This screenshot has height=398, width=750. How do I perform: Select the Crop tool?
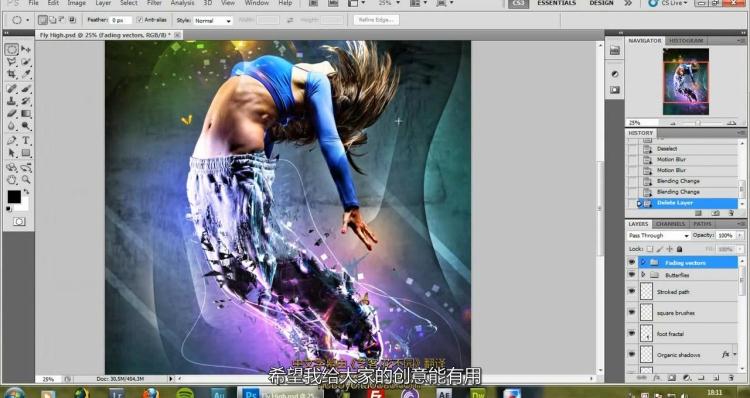click(x=11, y=74)
